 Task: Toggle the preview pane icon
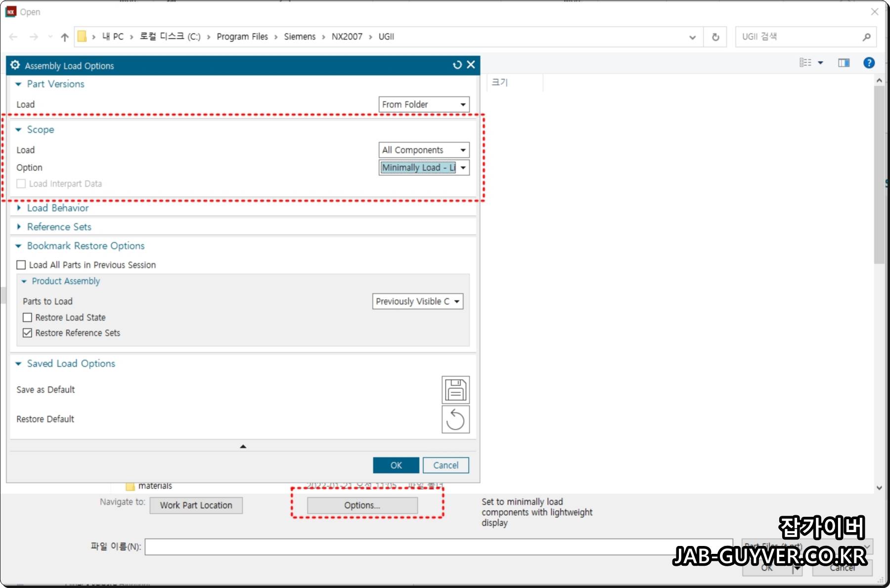(844, 63)
